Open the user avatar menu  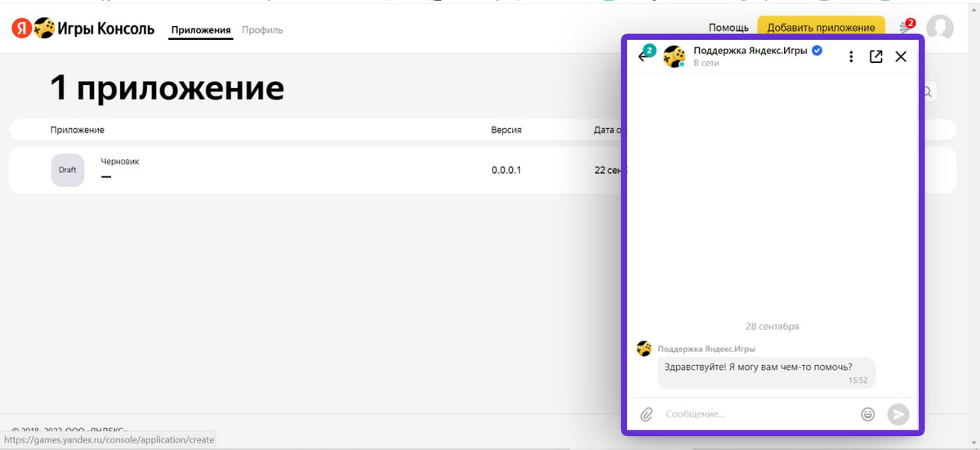pos(941,28)
